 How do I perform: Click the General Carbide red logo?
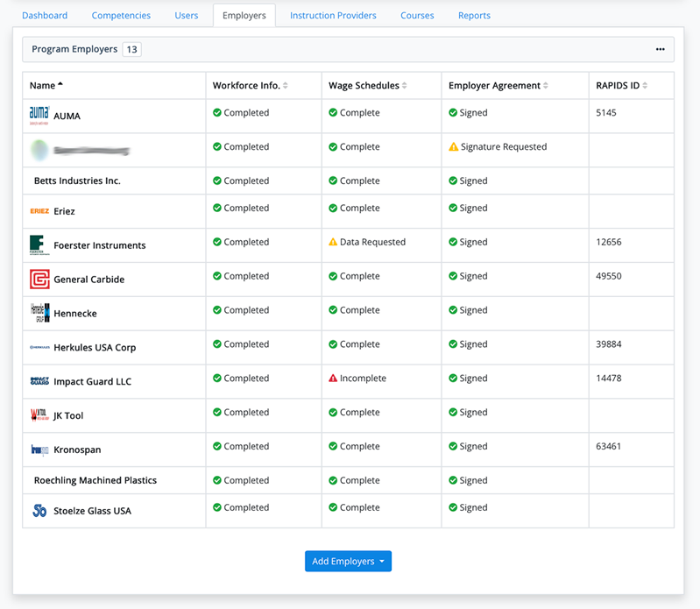(39, 279)
